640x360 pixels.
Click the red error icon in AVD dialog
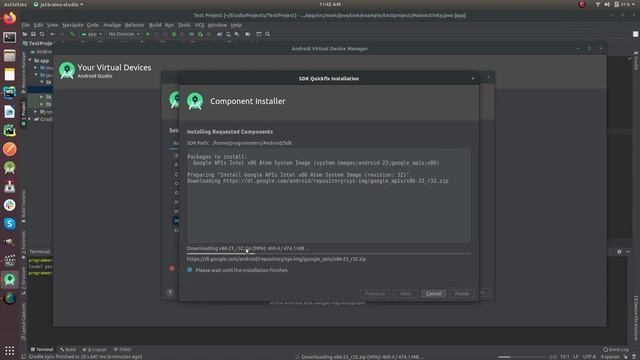(172, 268)
